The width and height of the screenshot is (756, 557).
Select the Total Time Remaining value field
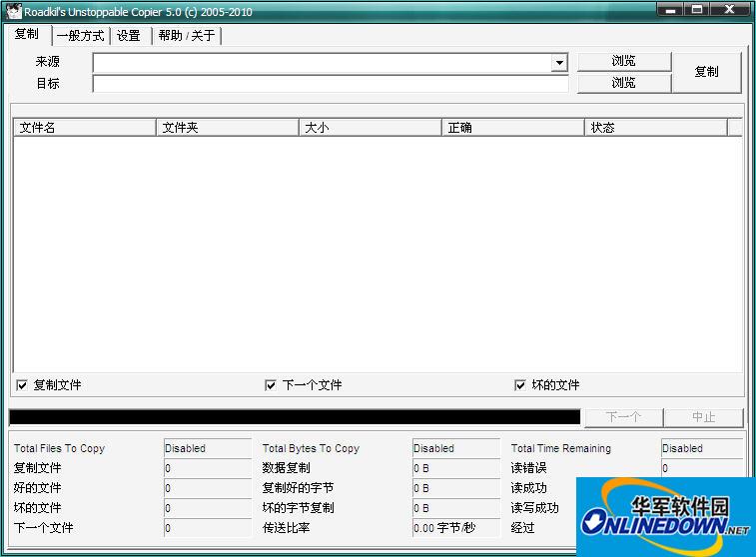[702, 448]
